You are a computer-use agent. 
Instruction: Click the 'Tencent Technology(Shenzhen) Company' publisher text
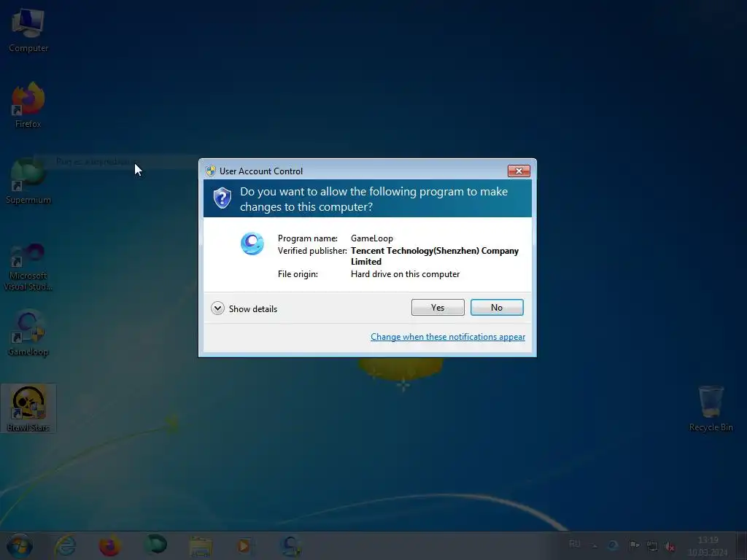point(435,251)
